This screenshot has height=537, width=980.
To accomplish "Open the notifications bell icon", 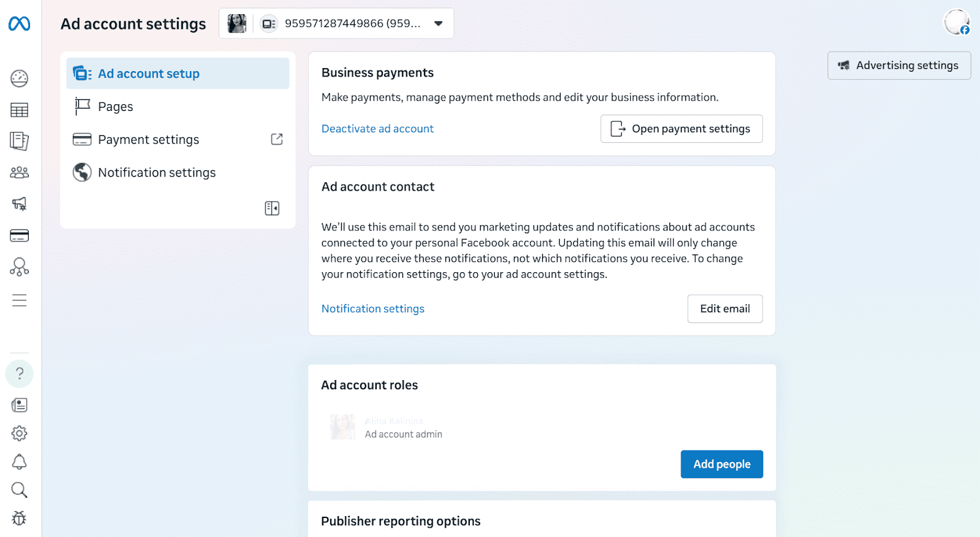I will coord(19,462).
